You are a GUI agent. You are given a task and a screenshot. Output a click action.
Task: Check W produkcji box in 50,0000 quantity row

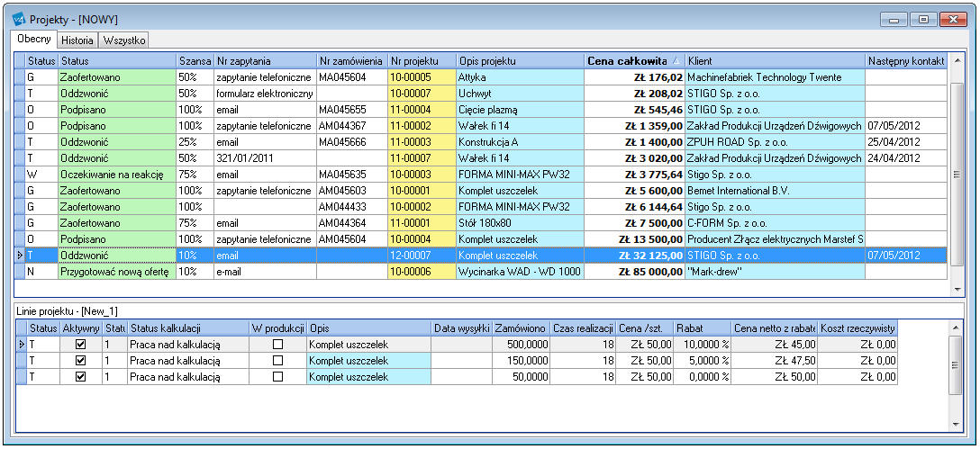click(277, 376)
